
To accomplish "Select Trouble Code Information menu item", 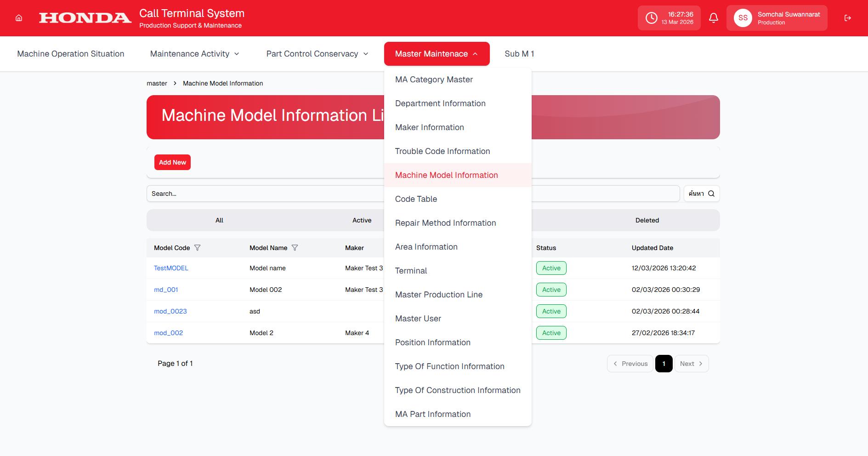I will [x=442, y=151].
